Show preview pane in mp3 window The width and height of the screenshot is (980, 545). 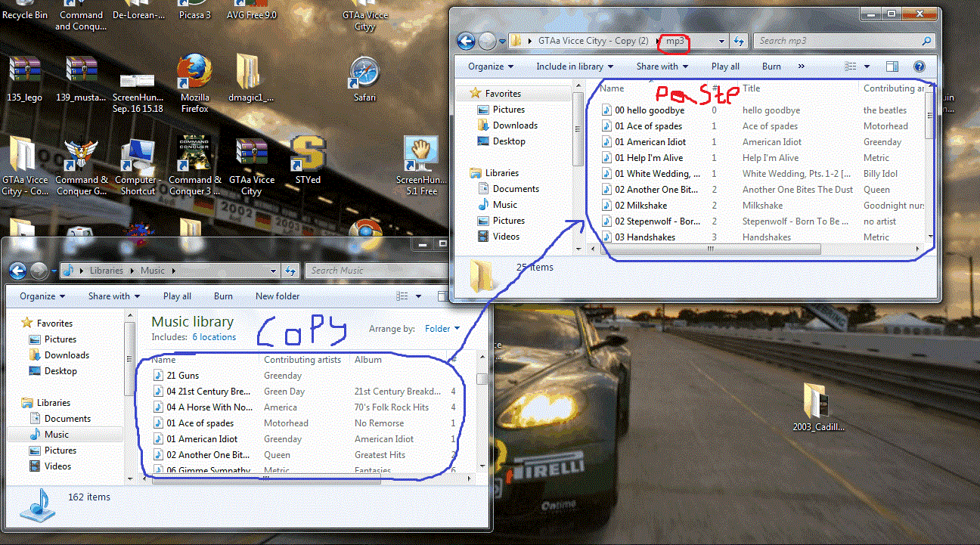tap(892, 67)
